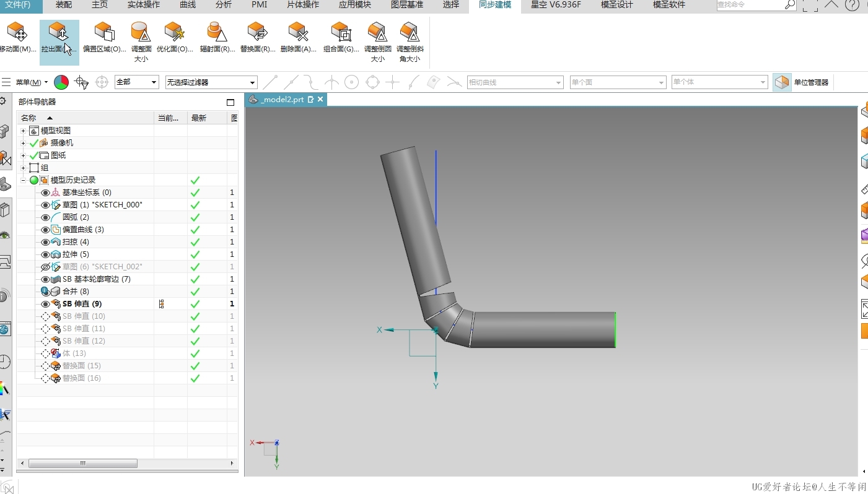Open the history clock sidebar icon

pyautogui.click(x=5, y=362)
